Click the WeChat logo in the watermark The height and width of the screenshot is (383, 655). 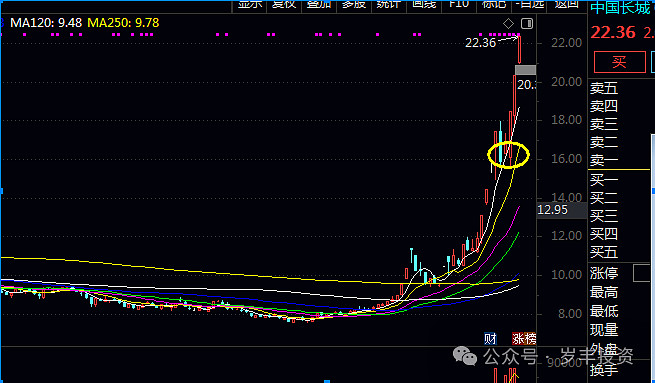[x=465, y=356]
